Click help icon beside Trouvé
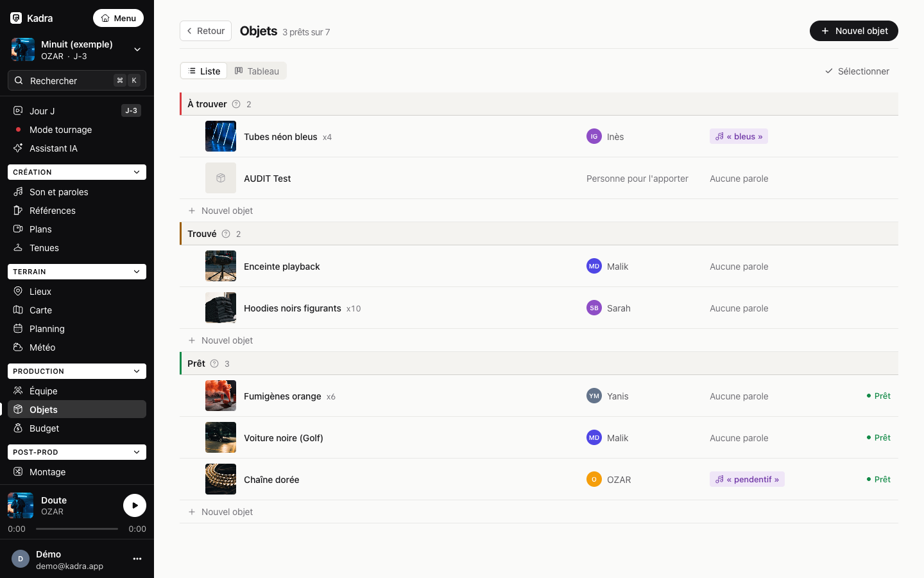 pos(226,234)
